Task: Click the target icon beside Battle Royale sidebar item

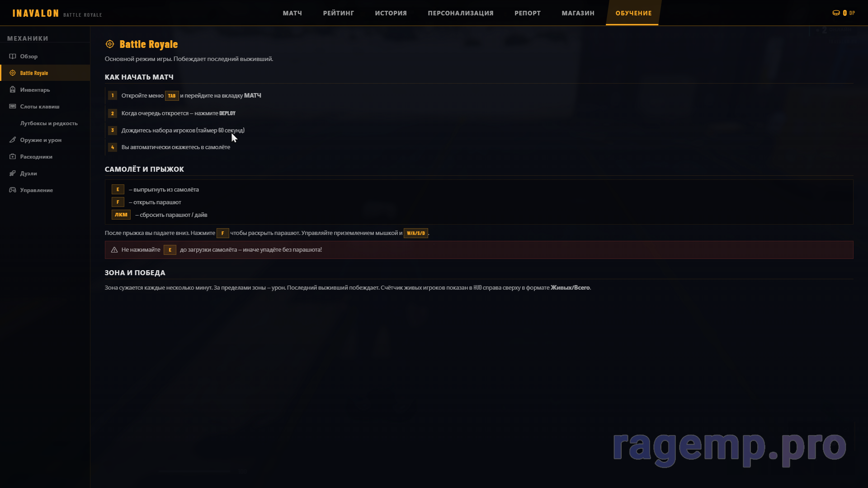Action: (x=13, y=73)
